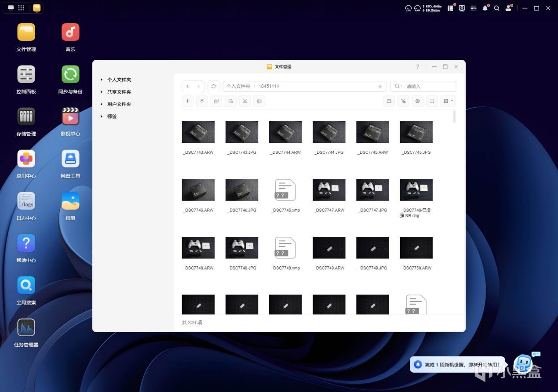Launch the 音乐 music app

[70, 33]
